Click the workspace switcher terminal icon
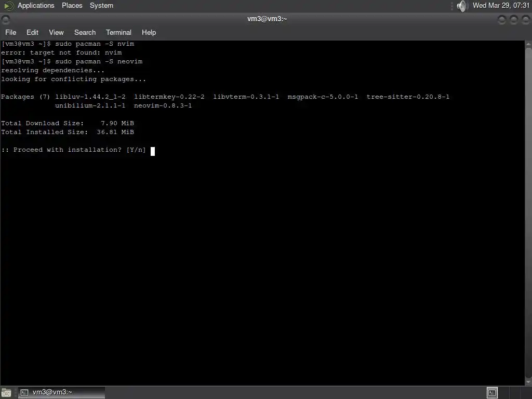532x399 pixels. click(492, 393)
